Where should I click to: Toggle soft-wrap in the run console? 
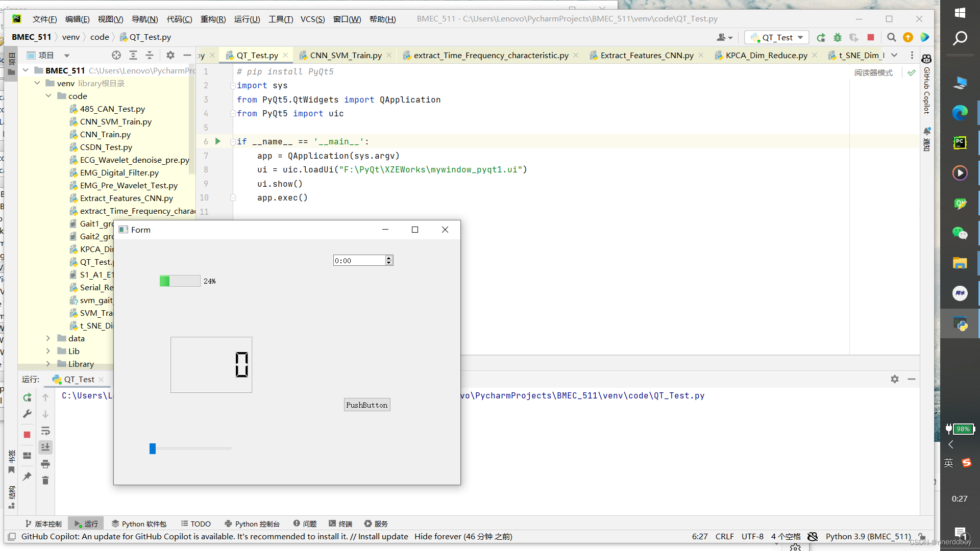[x=45, y=431]
